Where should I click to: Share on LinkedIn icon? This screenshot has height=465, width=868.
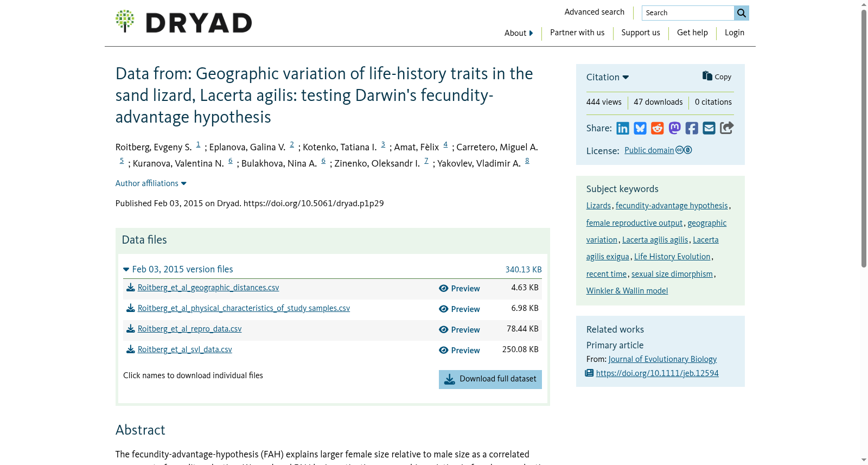[623, 128]
